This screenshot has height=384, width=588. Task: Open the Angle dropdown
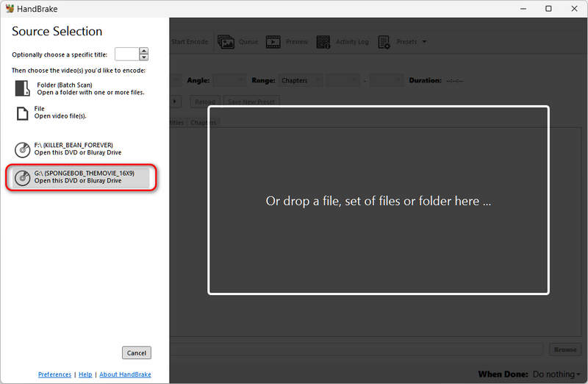231,80
